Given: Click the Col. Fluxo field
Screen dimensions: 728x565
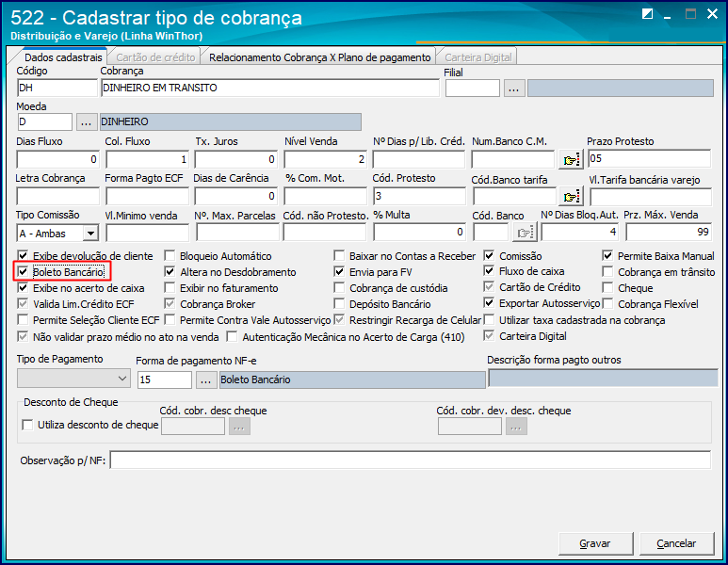Looking at the screenshot, I should 147,159.
